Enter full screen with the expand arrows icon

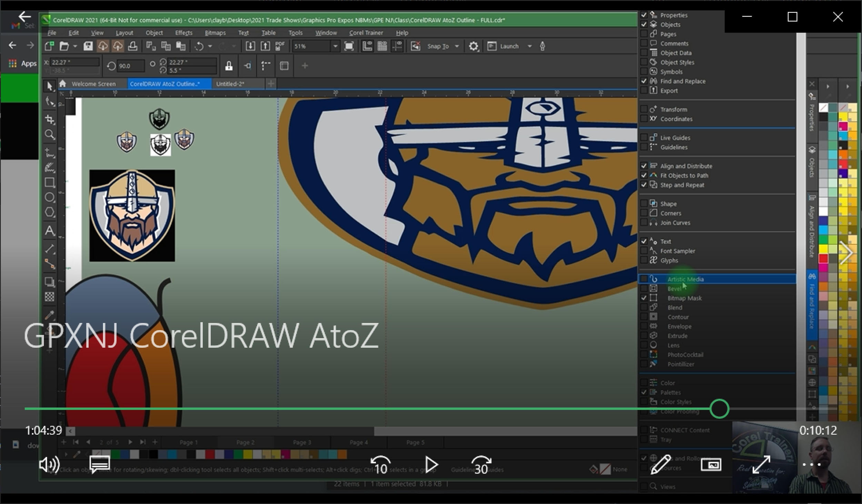tap(761, 464)
